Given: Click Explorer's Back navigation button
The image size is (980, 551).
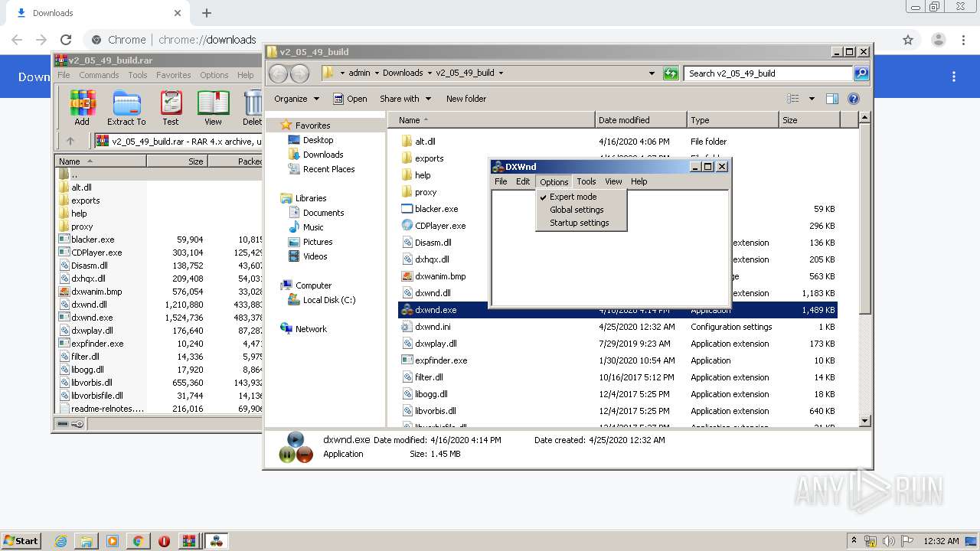Looking at the screenshot, I should [278, 73].
